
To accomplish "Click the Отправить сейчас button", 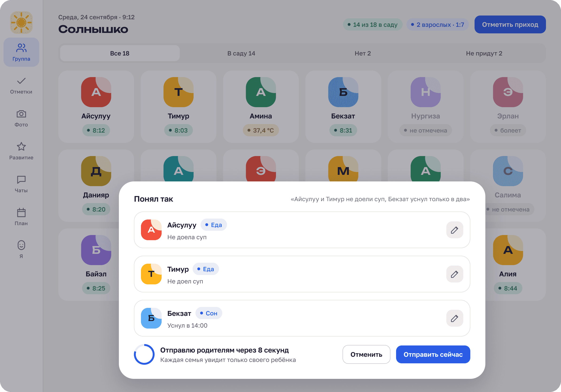I will coord(433,354).
